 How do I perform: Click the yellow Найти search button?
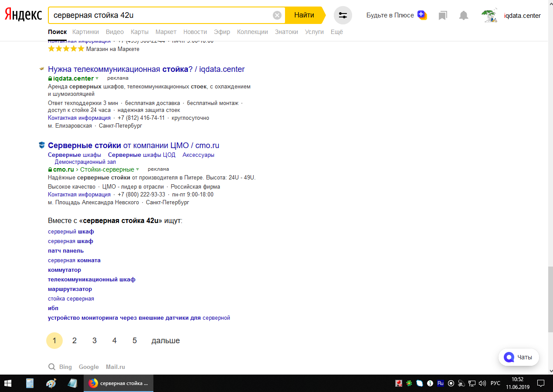(x=305, y=15)
